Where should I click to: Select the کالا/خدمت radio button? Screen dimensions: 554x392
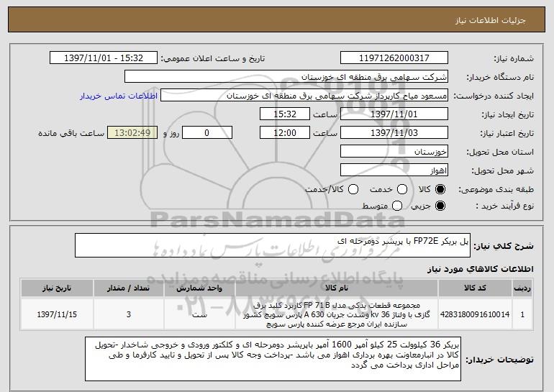[353, 190]
